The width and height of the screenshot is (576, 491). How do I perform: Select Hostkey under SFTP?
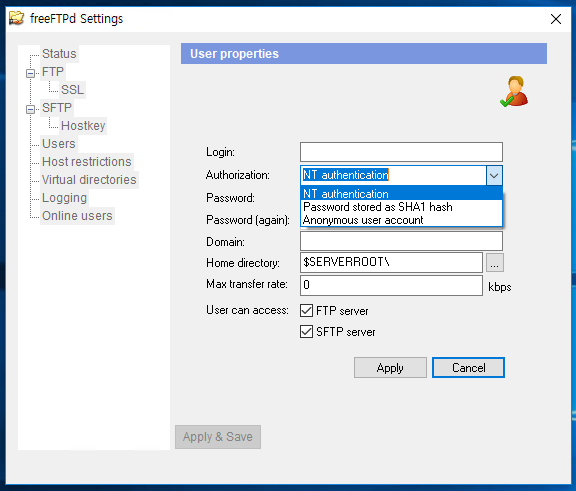(83, 126)
